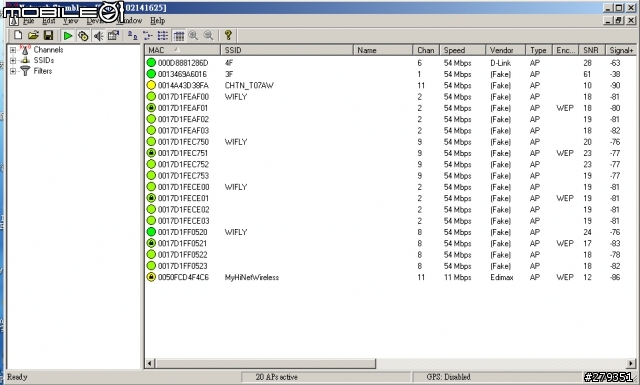Click scroll left arrow of horizontal scrollbar
This screenshot has width=640, height=385.
150,363
